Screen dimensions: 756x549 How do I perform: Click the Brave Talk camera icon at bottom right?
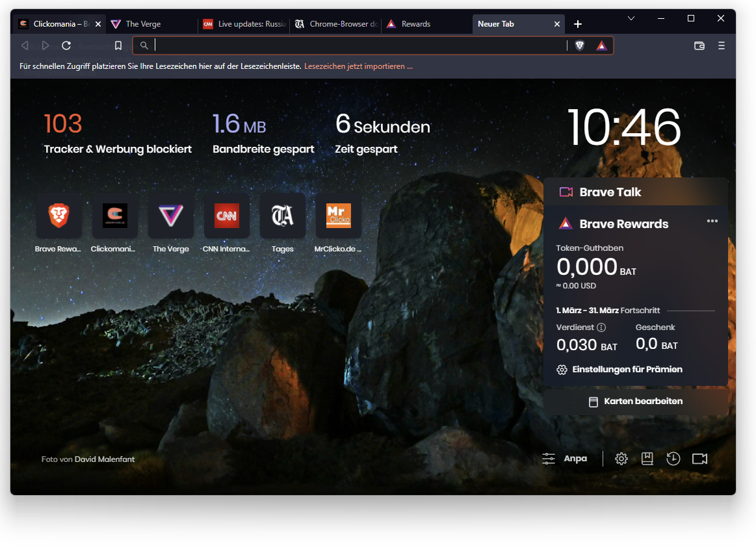[699, 459]
